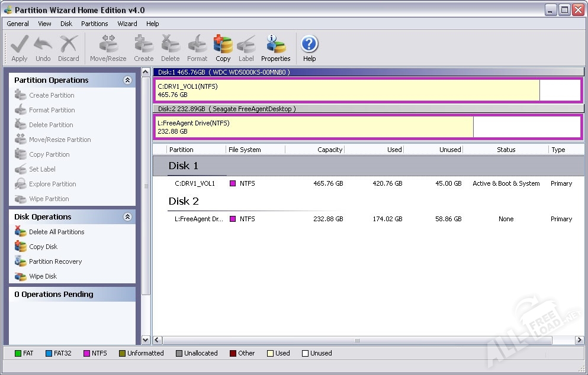This screenshot has height=375, width=588.
Task: Collapse the Partition Operations panel
Action: pyautogui.click(x=127, y=80)
